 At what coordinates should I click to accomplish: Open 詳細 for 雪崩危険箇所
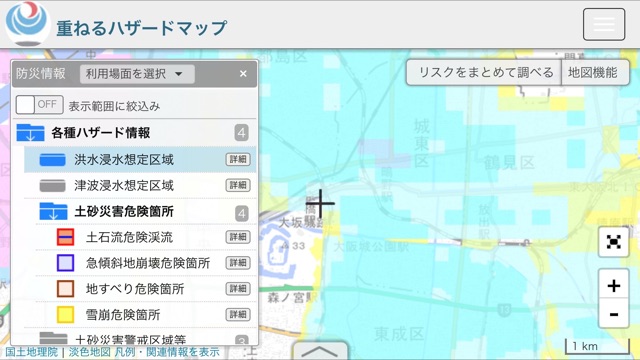(x=238, y=315)
